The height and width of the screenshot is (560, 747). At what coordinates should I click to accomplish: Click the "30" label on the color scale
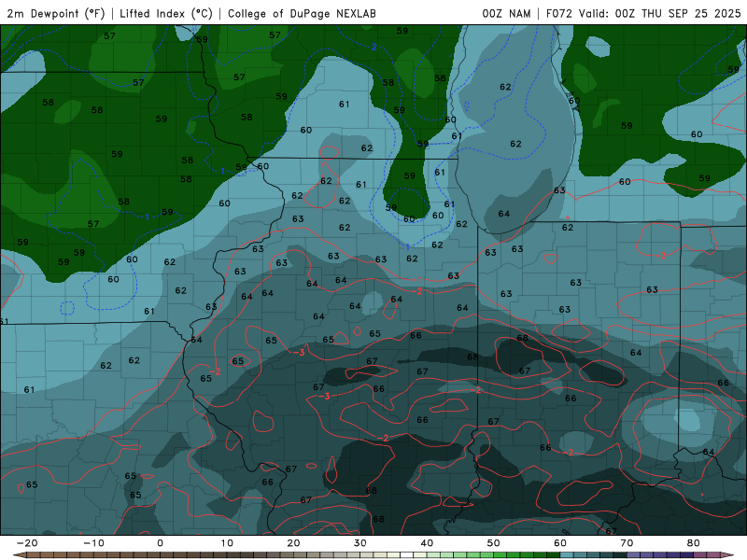click(360, 543)
